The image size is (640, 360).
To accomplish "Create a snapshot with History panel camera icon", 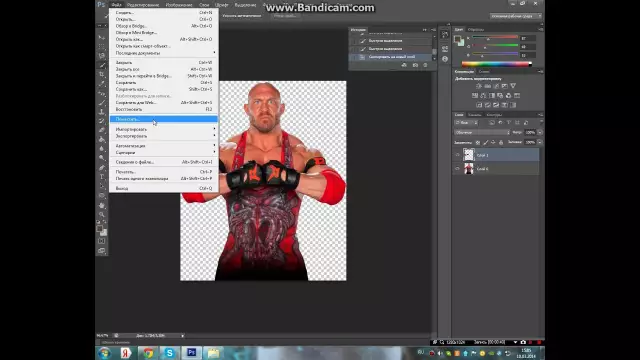I will tap(415, 65).
